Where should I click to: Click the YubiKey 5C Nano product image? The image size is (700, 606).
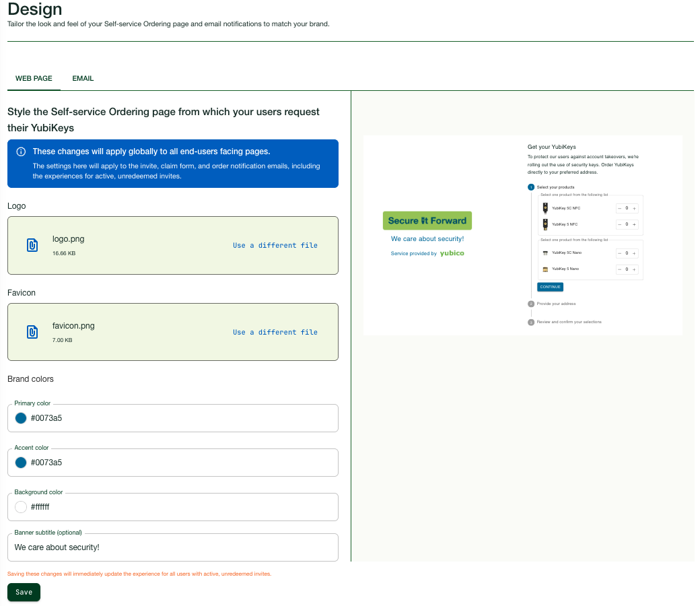tap(545, 253)
